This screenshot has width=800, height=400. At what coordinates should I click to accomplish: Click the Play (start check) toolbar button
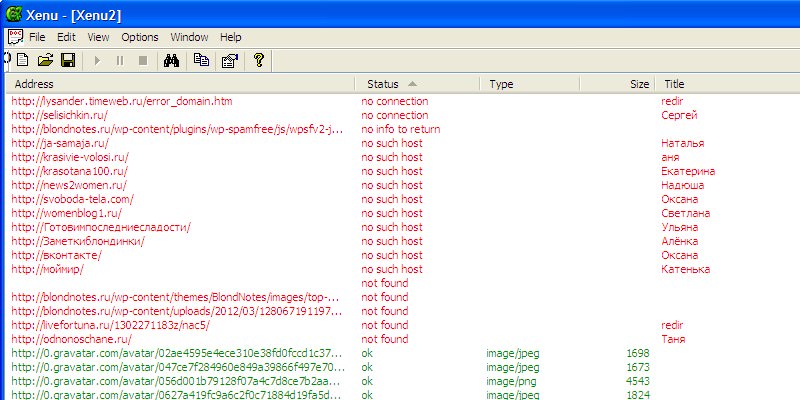pyautogui.click(x=97, y=61)
